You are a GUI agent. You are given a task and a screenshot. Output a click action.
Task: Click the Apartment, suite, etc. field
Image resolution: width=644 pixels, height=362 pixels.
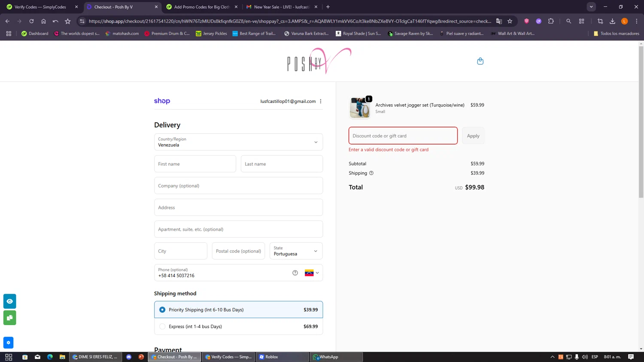tap(238, 229)
